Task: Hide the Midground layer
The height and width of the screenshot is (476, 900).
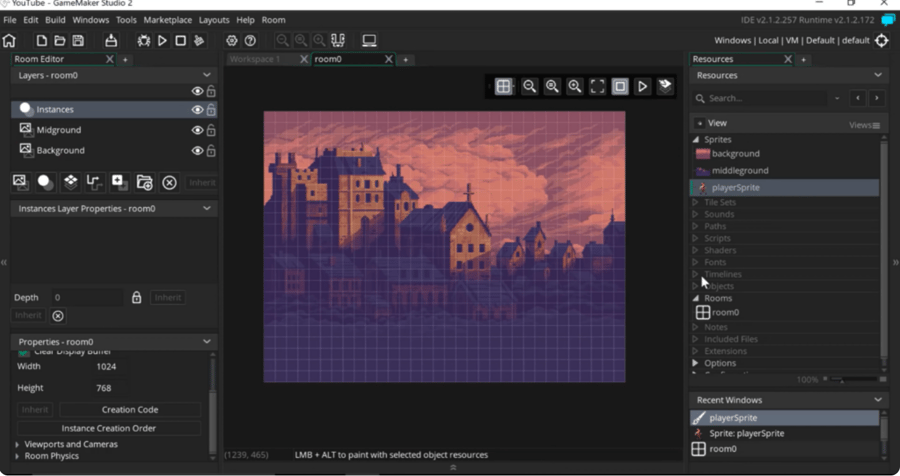Action: coord(197,130)
